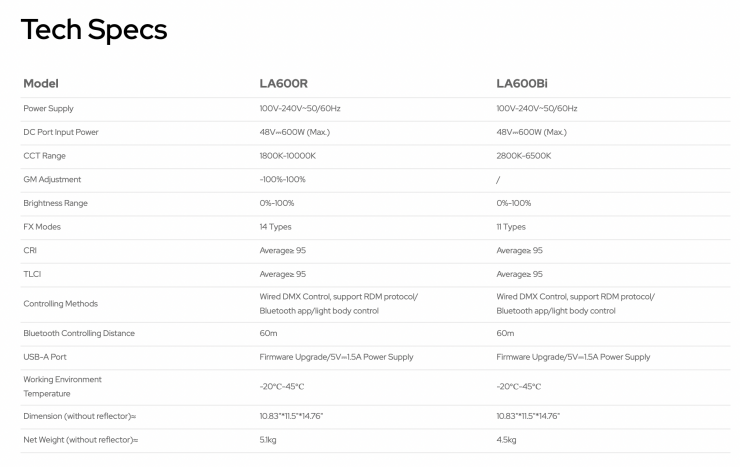The image size is (740, 467).
Task: Click the -100%-100% GM adjustment value
Action: (x=282, y=180)
